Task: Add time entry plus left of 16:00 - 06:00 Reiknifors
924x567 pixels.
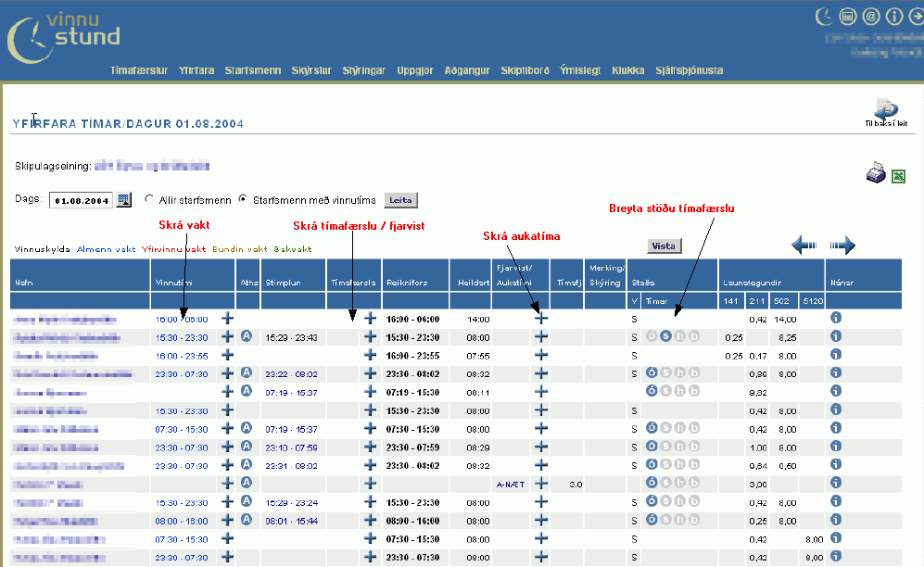Action: (370, 319)
